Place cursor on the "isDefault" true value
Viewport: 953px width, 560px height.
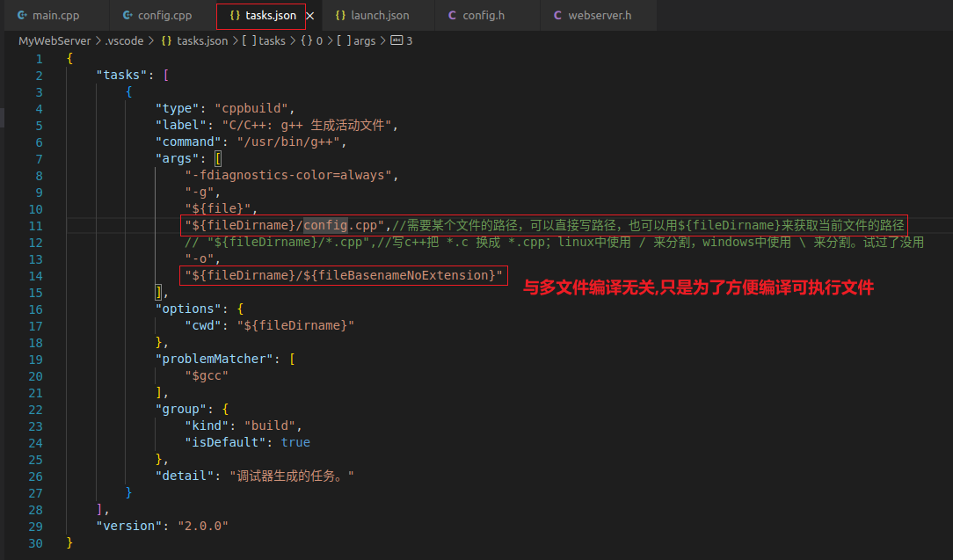[x=295, y=442]
